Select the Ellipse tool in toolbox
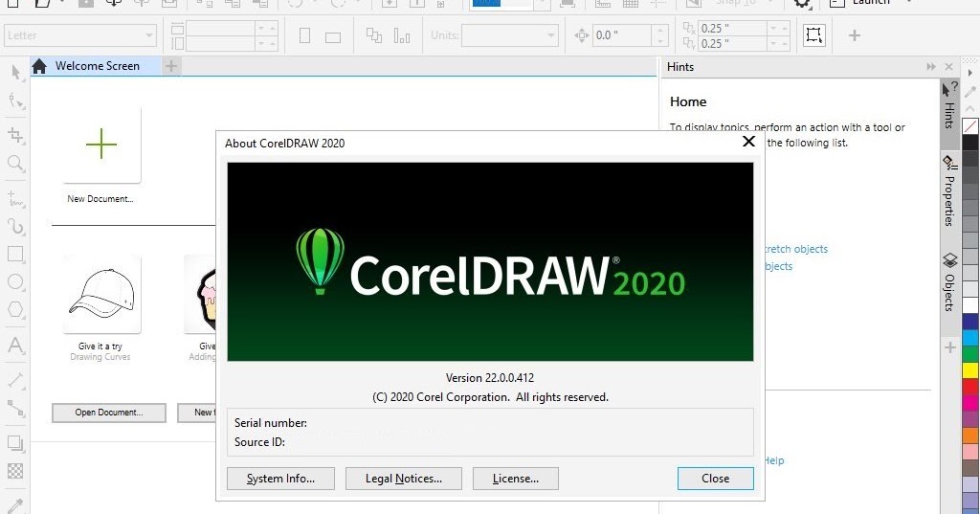The image size is (980, 514). coord(15,282)
